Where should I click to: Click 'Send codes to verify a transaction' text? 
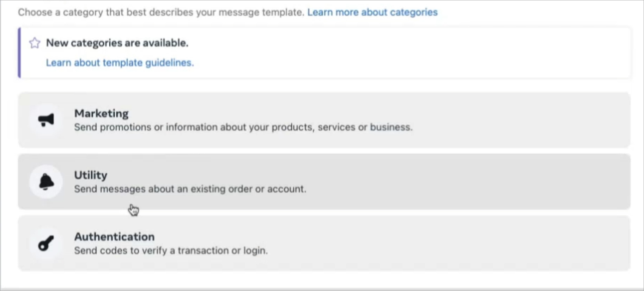coord(171,250)
